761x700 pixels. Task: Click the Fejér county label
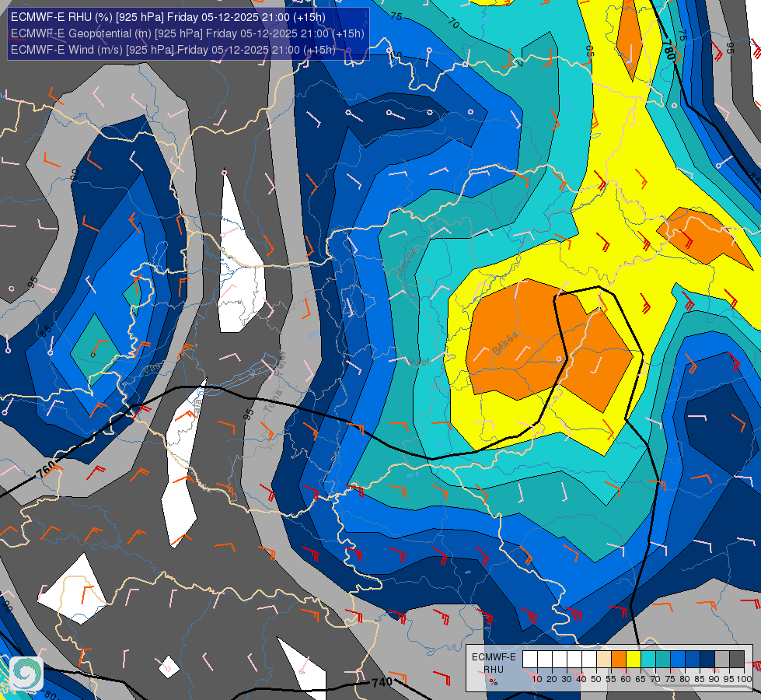(x=281, y=364)
